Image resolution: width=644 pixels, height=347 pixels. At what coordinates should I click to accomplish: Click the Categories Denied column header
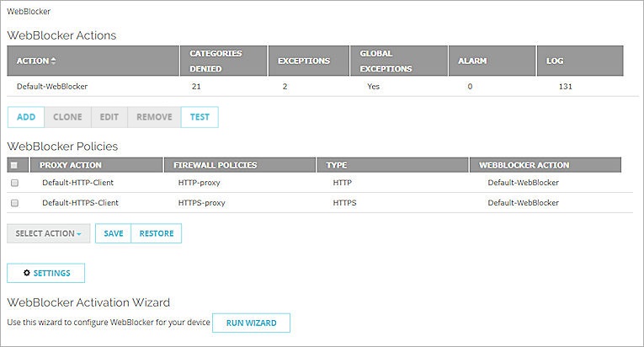point(216,61)
